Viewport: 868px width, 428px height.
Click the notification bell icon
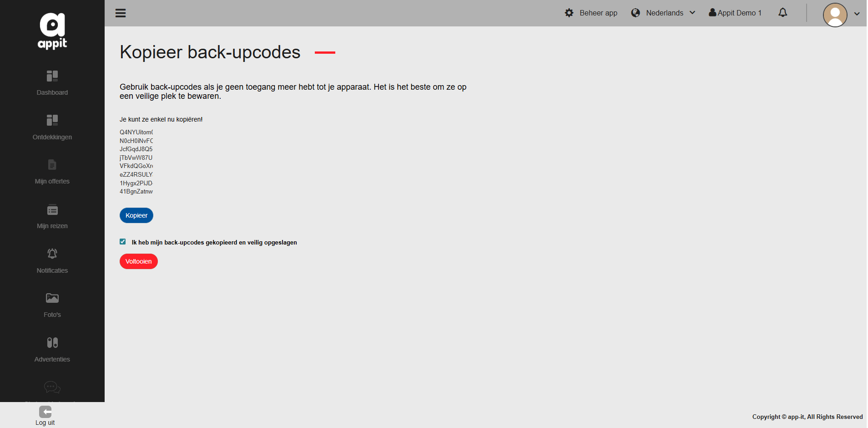pos(782,13)
